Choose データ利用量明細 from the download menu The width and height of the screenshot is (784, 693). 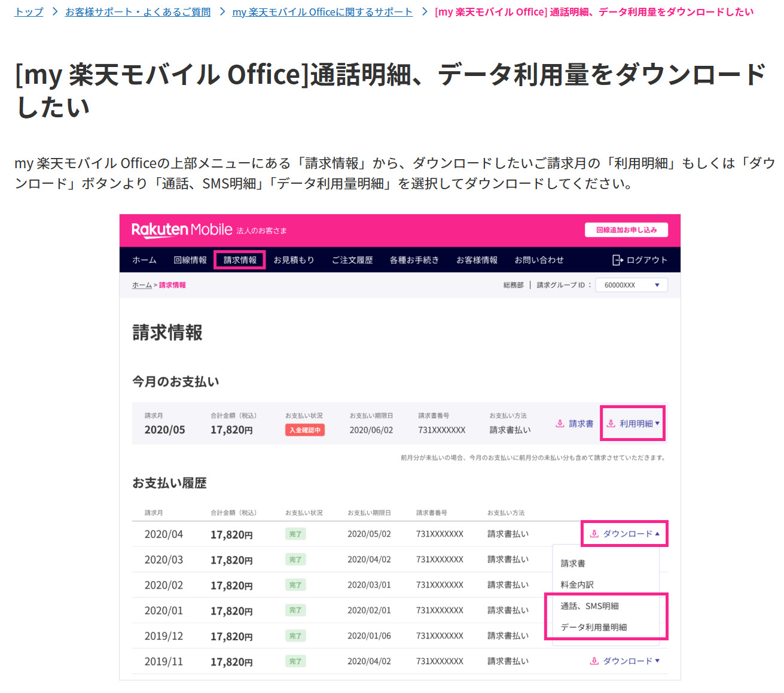[593, 627]
